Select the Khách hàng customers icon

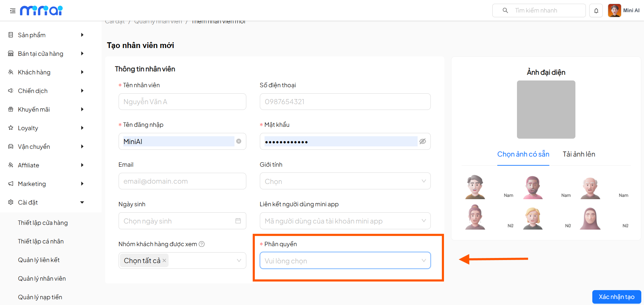(x=10, y=72)
